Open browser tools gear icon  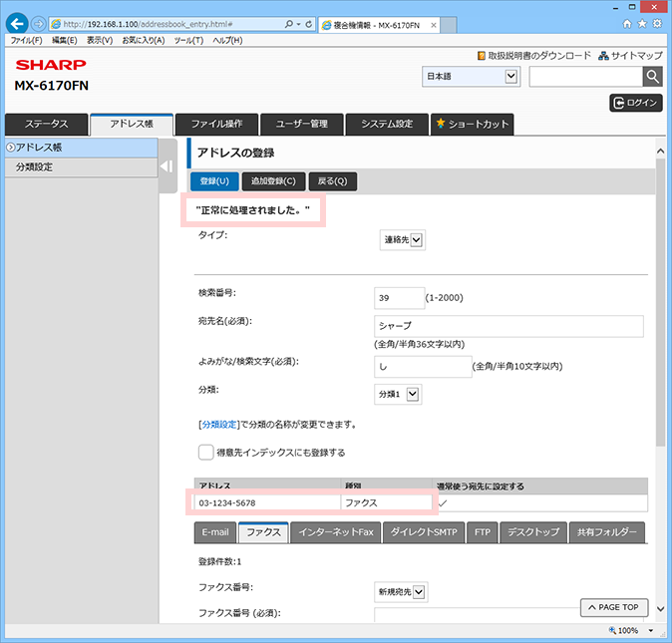pos(657,24)
